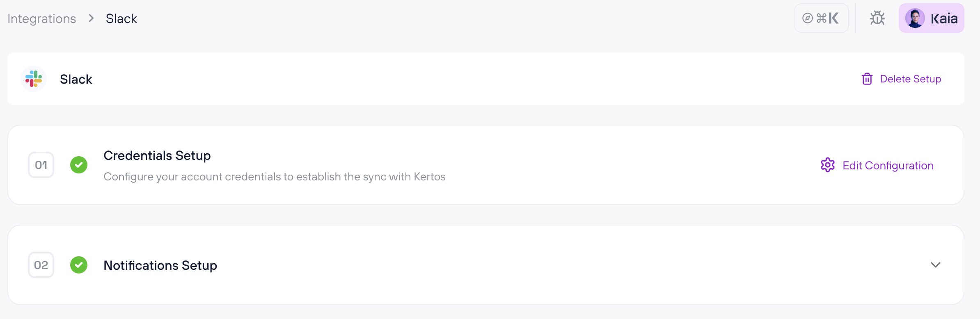Open Edit Configuration link text
The image size is (980, 319).
pyautogui.click(x=888, y=166)
